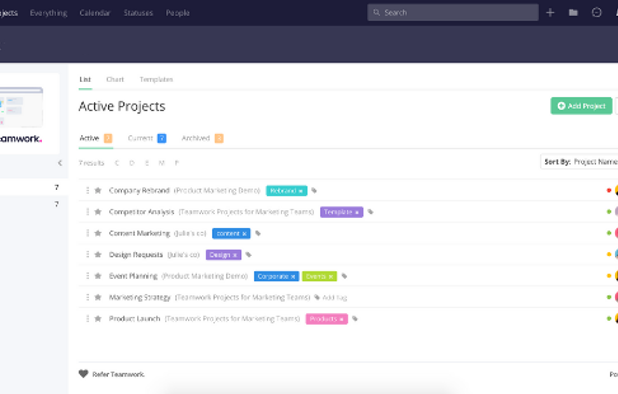Click inside the Search field
Viewport: 618px width, 394px height.
point(453,13)
